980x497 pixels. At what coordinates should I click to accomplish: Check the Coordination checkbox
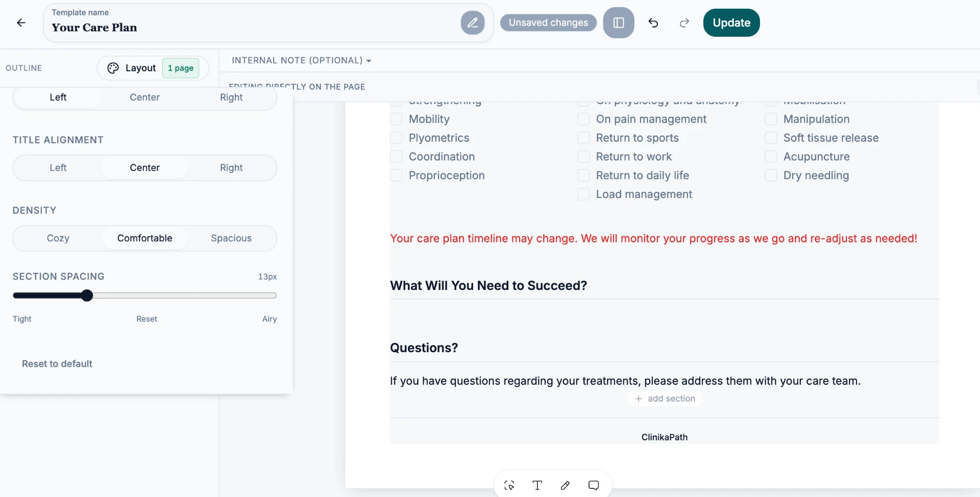(396, 157)
